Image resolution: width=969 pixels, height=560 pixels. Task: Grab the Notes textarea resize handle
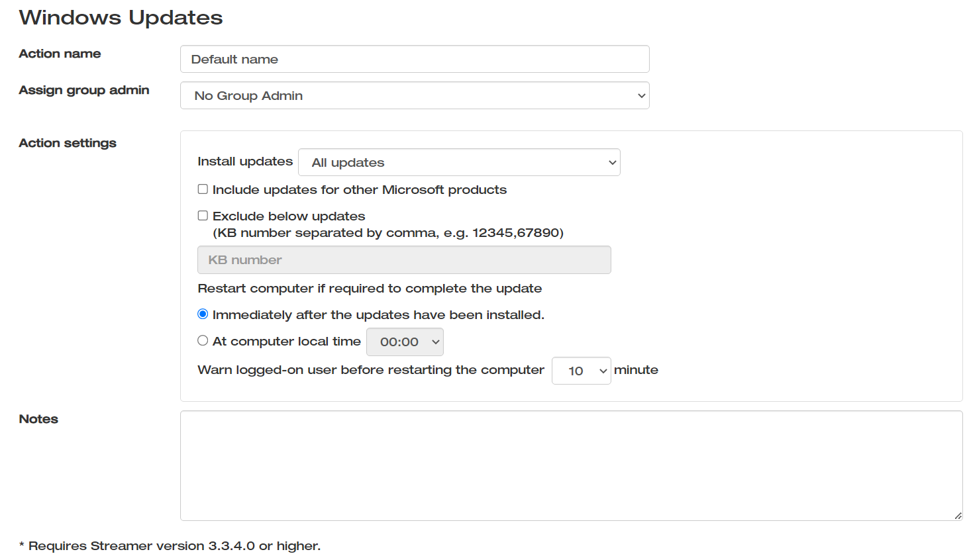958,516
